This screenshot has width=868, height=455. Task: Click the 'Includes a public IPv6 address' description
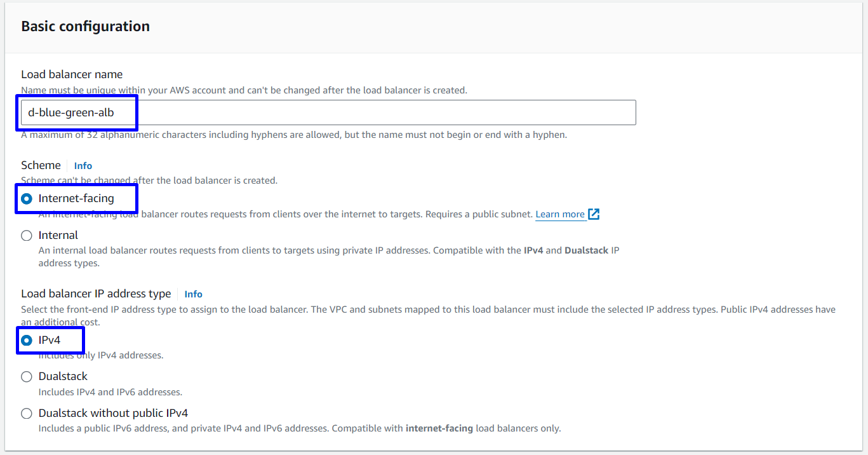pyautogui.click(x=300, y=428)
